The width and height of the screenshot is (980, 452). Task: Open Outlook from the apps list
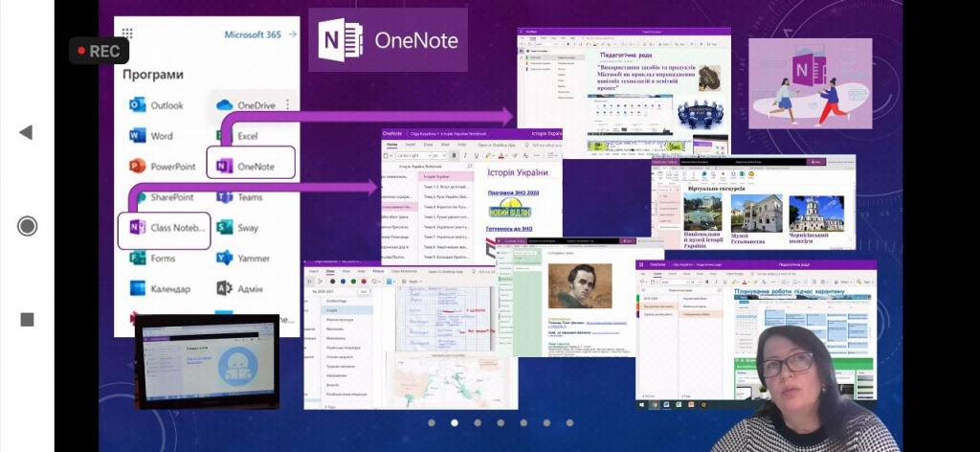tap(153, 105)
